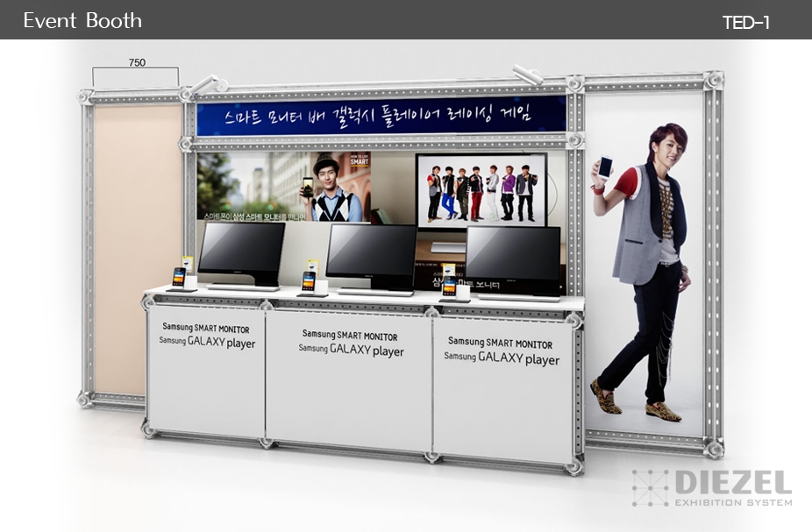The width and height of the screenshot is (812, 532).
Task: Click the left spotlight above the banner
Action: pos(207,84)
